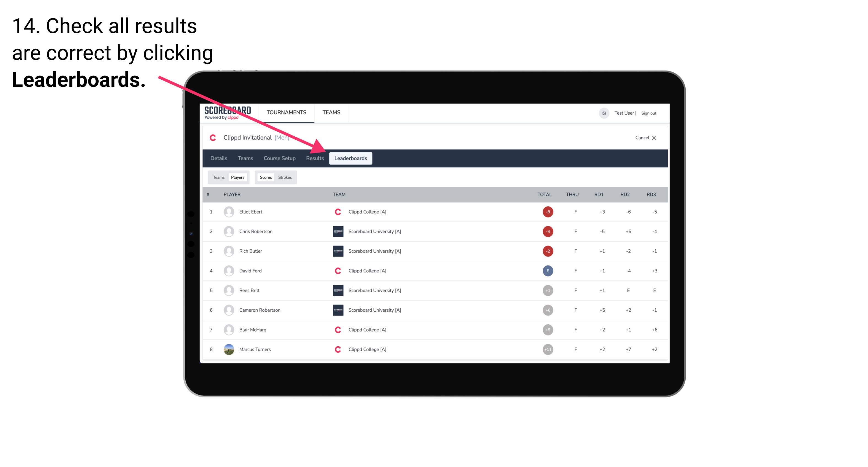Expand the TEAMS navigation menu
This screenshot has width=868, height=467.
331,112
